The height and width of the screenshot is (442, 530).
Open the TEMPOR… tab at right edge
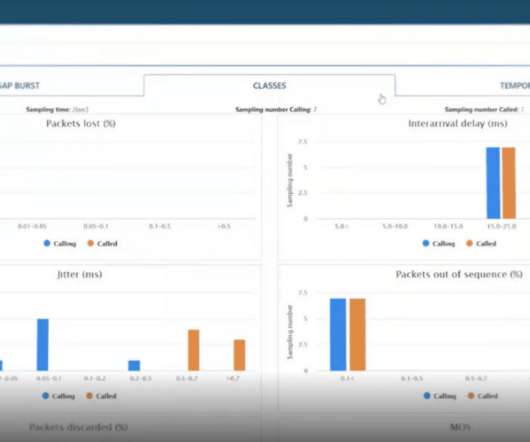click(x=514, y=85)
